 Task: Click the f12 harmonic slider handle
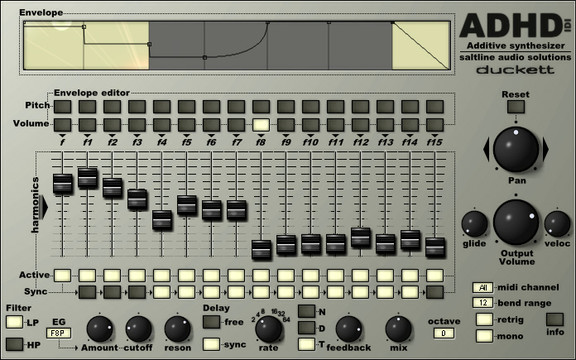tap(360, 237)
